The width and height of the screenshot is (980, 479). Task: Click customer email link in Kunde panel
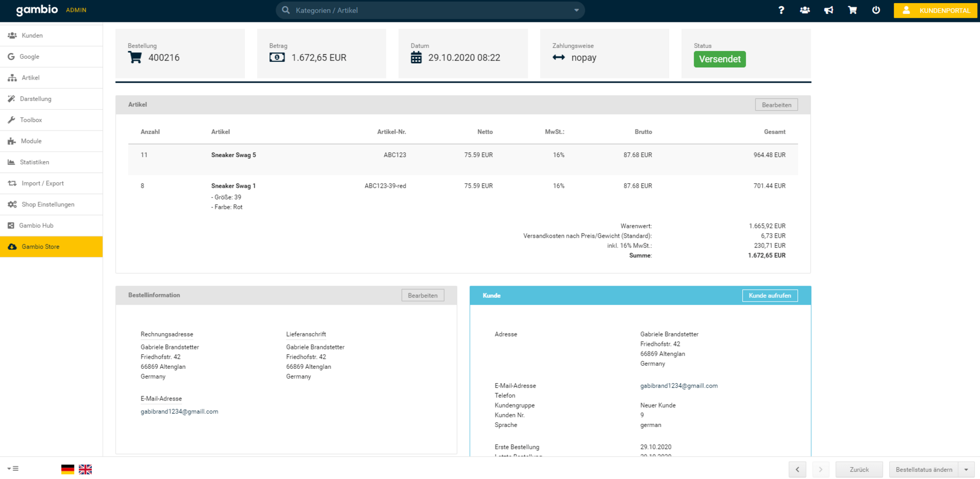coord(678,386)
